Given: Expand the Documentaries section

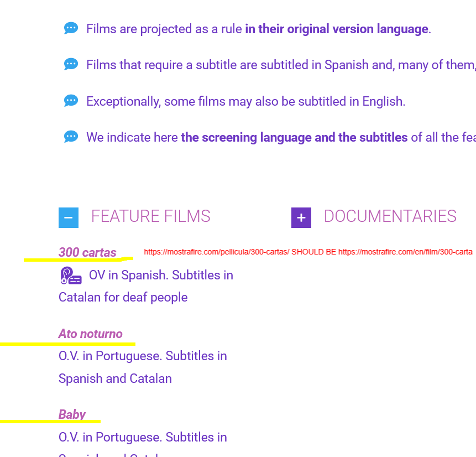Looking at the screenshot, I should pyautogui.click(x=301, y=217).
